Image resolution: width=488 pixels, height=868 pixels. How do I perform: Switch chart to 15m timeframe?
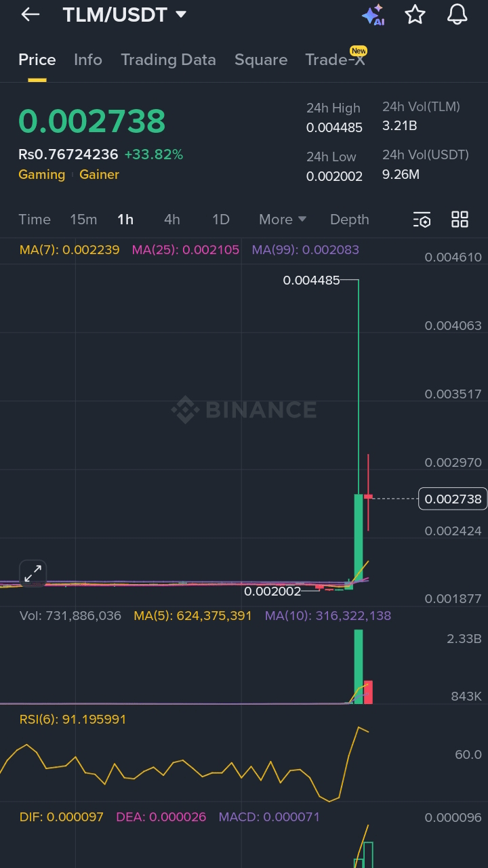[x=83, y=220]
